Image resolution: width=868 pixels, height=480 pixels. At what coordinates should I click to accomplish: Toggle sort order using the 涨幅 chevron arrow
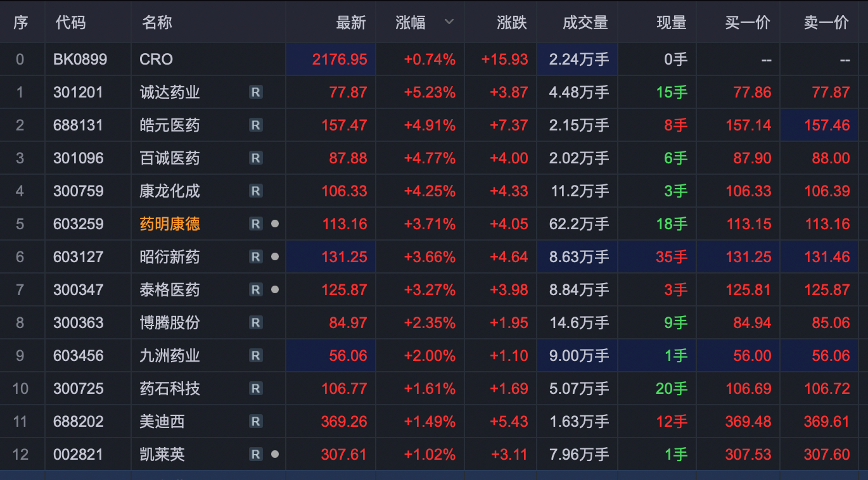click(x=449, y=22)
